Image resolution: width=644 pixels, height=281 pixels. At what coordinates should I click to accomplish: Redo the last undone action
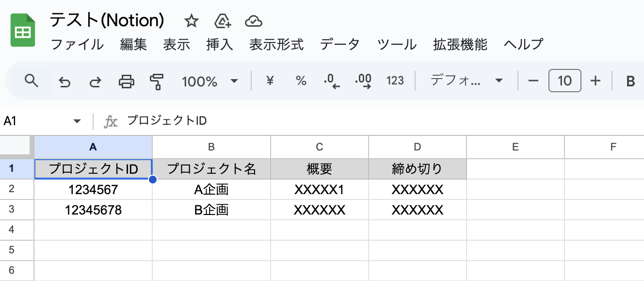pyautogui.click(x=95, y=82)
